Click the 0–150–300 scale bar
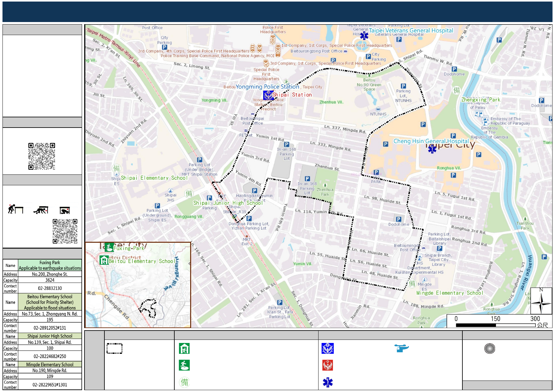Image resolution: width=555 pixels, height=392 pixels. 499,322
